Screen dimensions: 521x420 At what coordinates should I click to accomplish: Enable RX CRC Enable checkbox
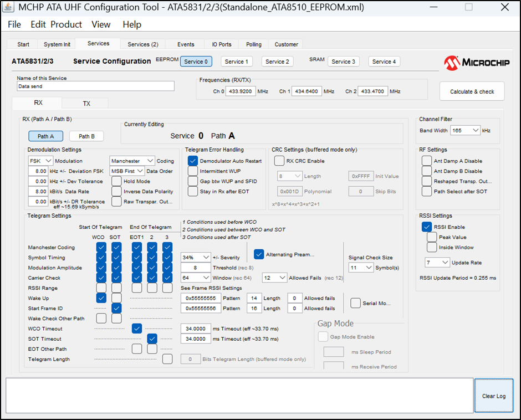pyautogui.click(x=279, y=161)
